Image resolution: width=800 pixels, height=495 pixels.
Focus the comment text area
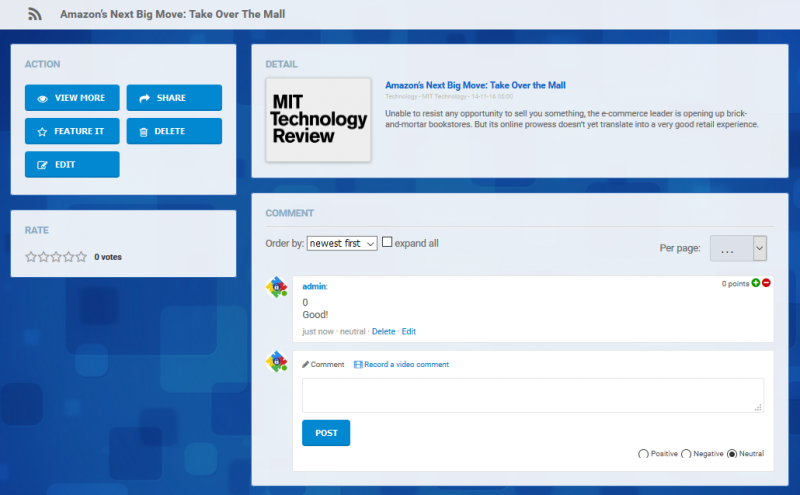click(x=533, y=395)
